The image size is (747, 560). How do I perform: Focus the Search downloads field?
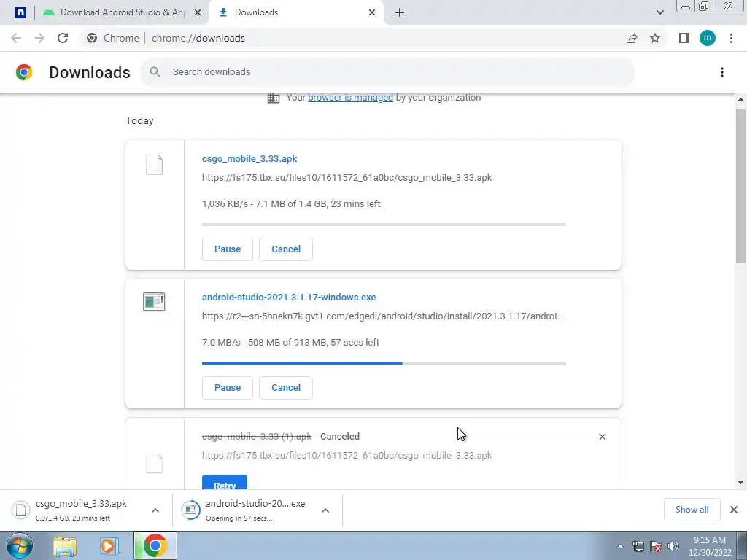387,72
